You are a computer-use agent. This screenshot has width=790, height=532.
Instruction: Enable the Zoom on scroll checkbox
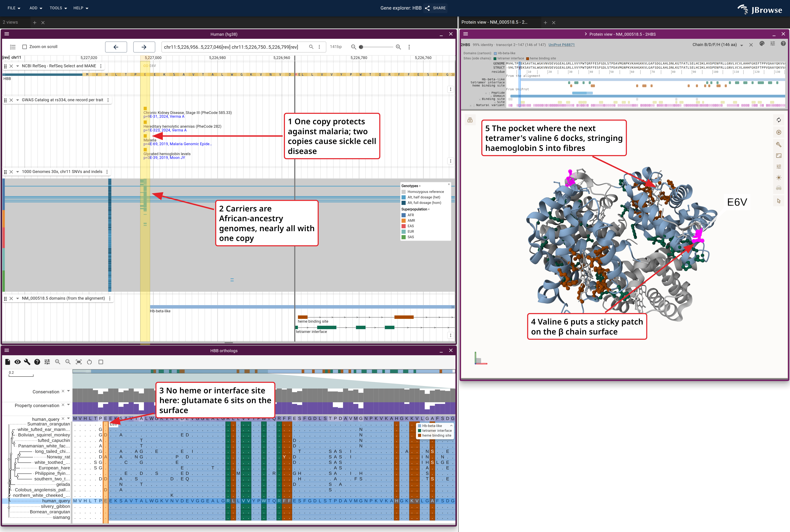pyautogui.click(x=24, y=47)
